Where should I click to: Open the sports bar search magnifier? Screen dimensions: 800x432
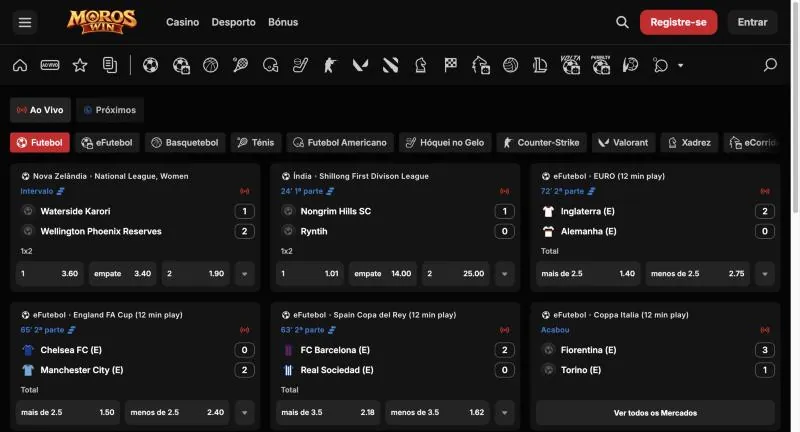[770, 65]
